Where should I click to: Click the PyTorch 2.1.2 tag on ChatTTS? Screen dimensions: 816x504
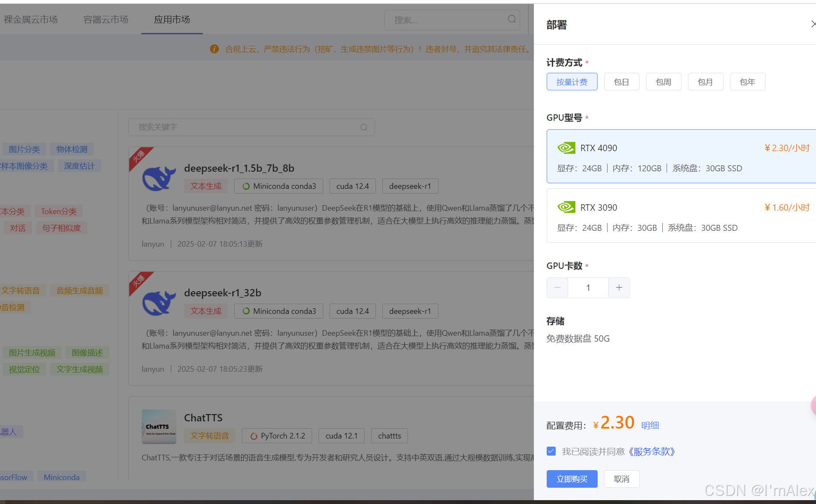point(277,435)
